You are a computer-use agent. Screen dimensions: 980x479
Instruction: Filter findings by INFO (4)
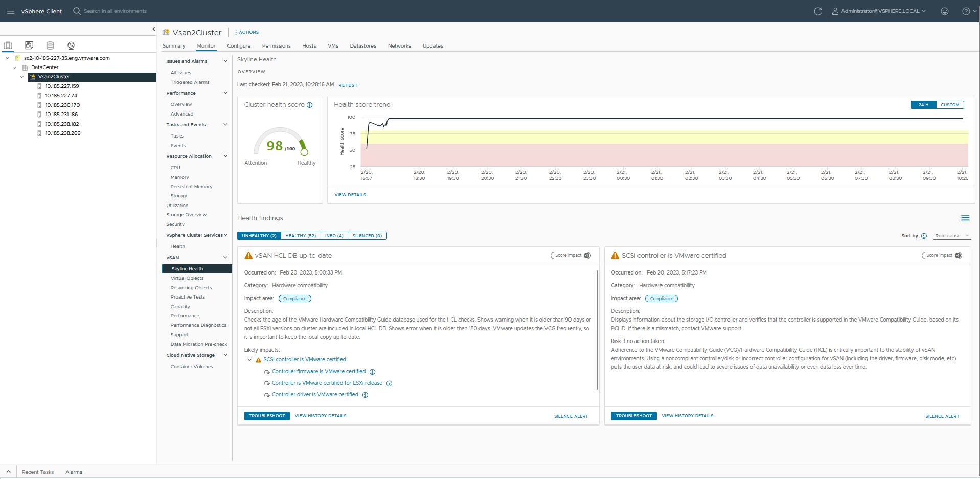[x=334, y=236]
